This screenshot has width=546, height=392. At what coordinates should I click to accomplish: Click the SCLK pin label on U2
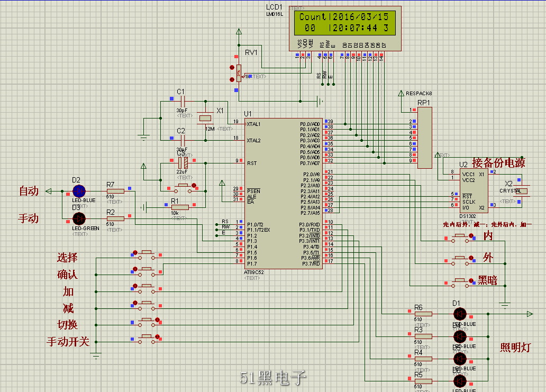469,202
